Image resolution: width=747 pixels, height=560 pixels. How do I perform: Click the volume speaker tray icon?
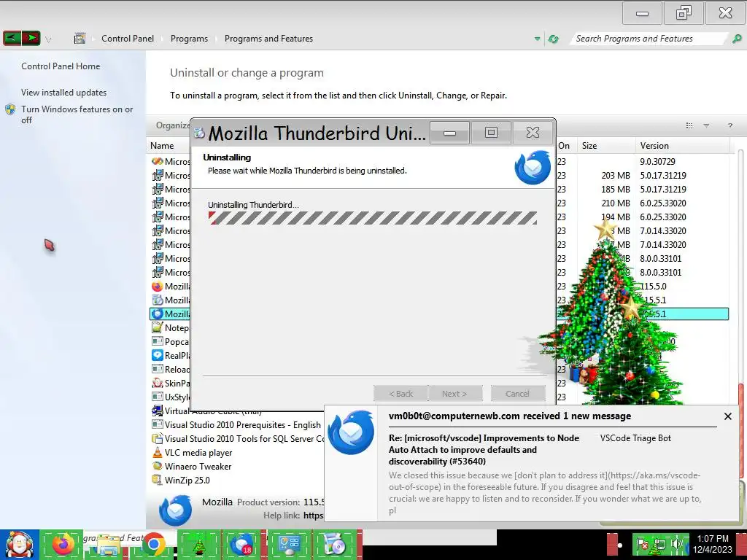tap(676, 544)
